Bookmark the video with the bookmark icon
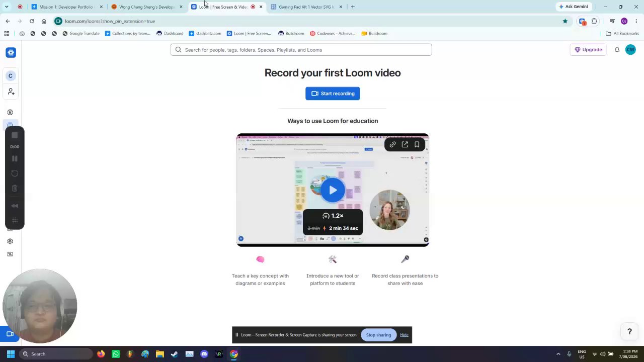The height and width of the screenshot is (362, 644). (x=417, y=145)
